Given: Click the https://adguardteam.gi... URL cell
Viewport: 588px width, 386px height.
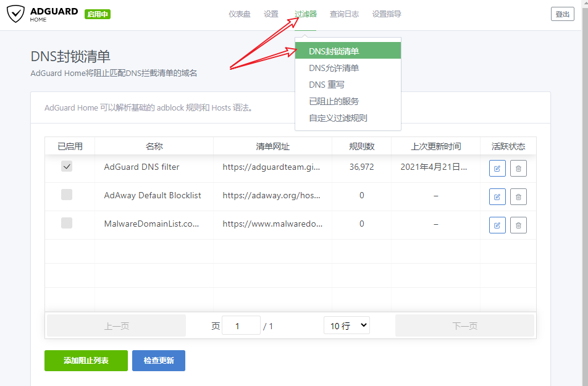Looking at the screenshot, I should tap(271, 167).
